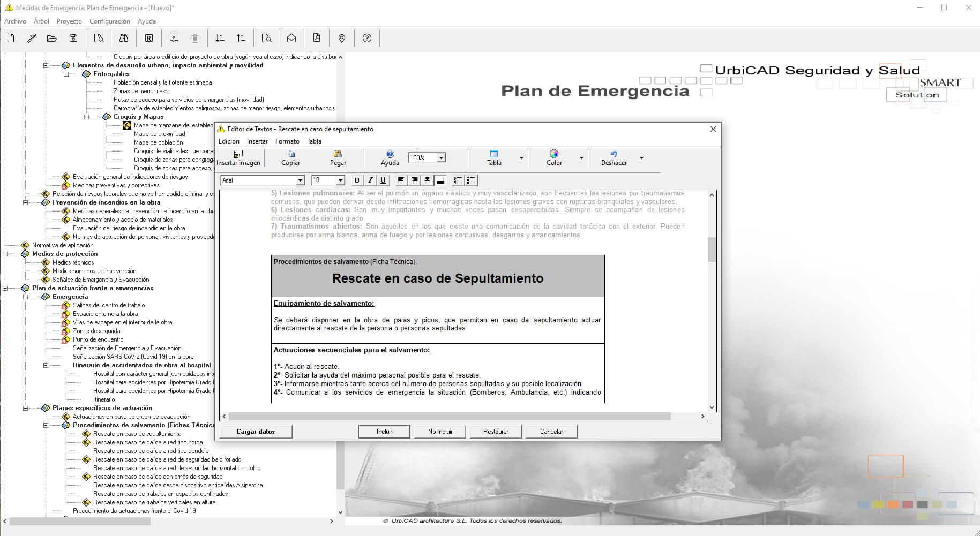Open the Insertar menu in the text editor
Image resolution: width=980 pixels, height=536 pixels.
coord(257,141)
